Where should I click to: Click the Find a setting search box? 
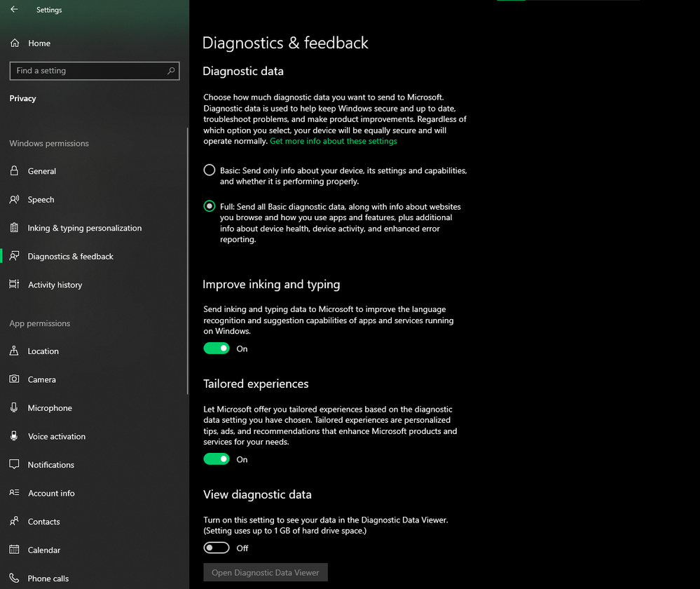tap(84, 71)
